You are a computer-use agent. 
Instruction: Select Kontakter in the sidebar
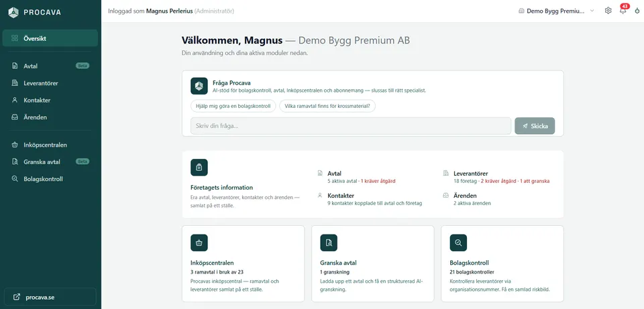(x=50, y=100)
